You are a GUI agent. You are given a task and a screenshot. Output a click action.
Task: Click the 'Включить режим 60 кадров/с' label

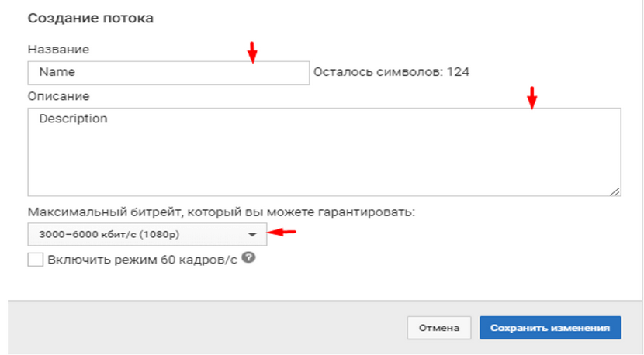click(x=143, y=260)
